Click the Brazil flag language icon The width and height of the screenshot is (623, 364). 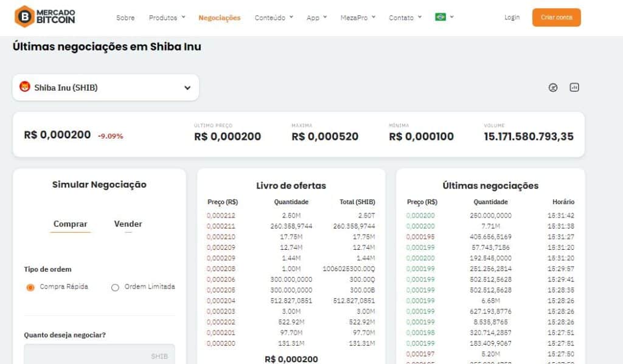click(x=440, y=17)
